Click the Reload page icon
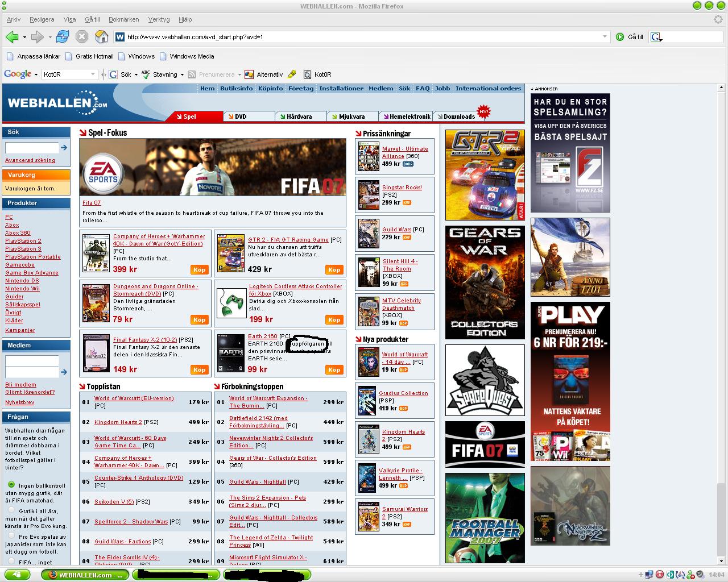The image size is (728, 582). (x=63, y=37)
